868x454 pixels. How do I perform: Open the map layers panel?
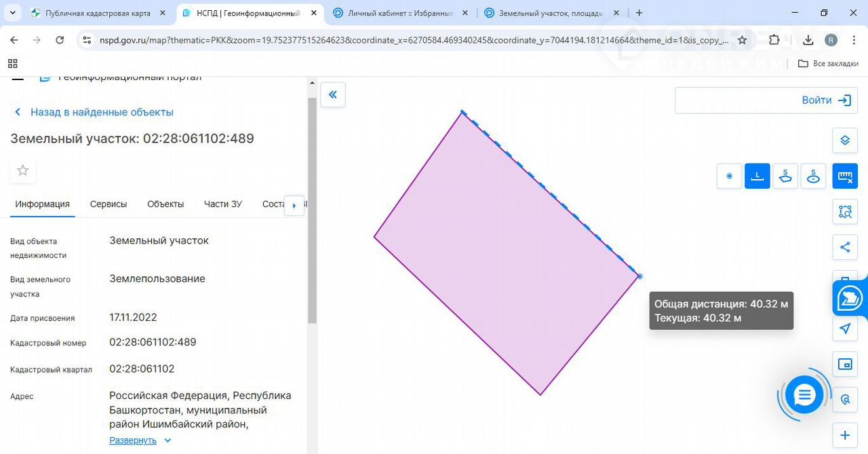845,140
